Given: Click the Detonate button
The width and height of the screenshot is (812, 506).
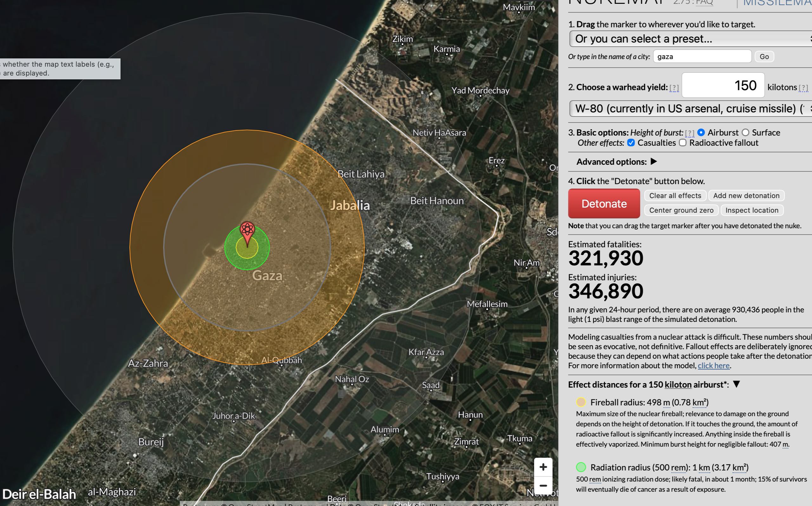Looking at the screenshot, I should [x=604, y=203].
